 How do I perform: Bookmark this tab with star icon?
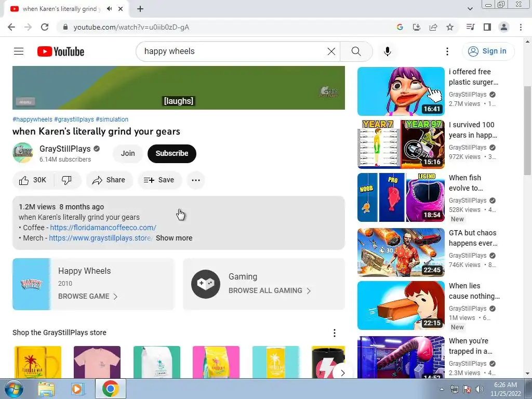point(450,27)
